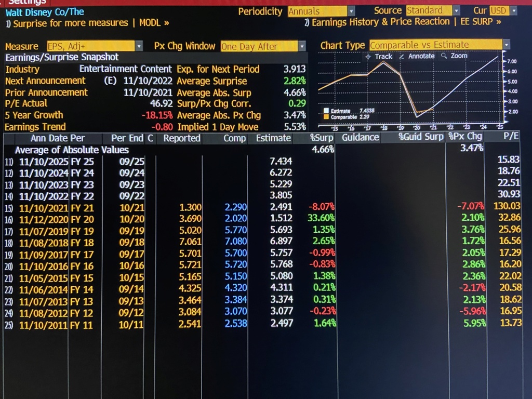
Task: Click the 7.434 estimate value
Action: (x=281, y=161)
